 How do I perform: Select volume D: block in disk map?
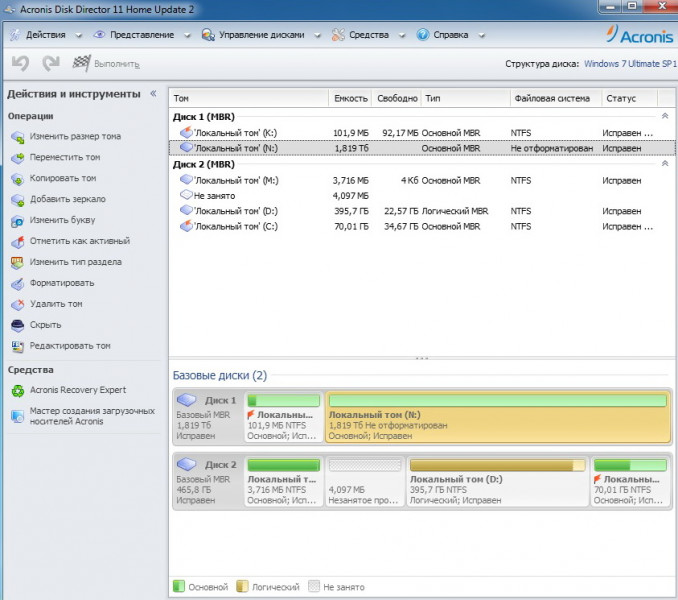[x=497, y=480]
